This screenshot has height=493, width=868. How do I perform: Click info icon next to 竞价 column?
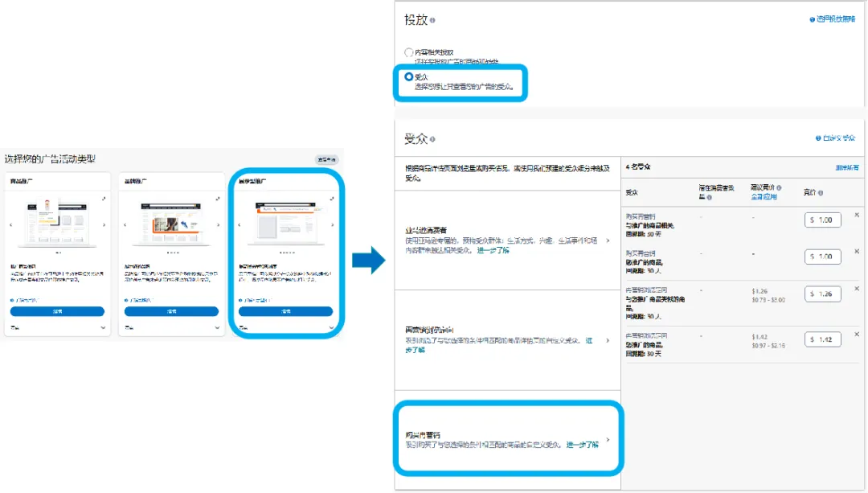(821, 193)
